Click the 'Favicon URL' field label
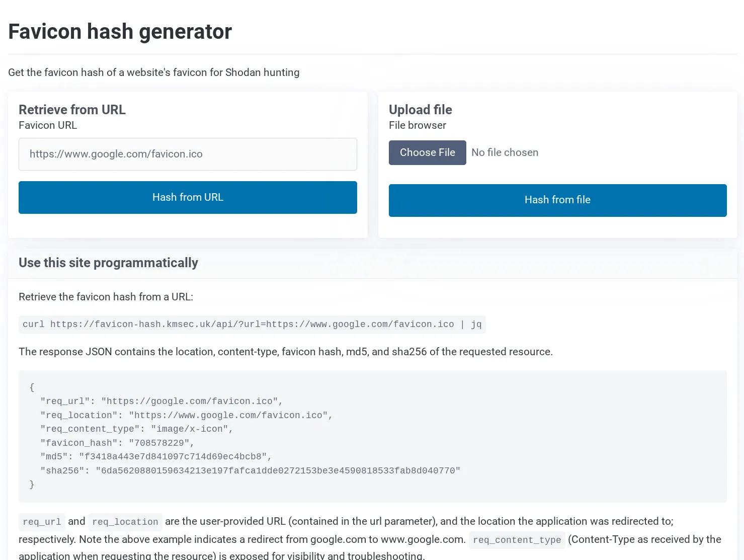The image size is (744, 560). [48, 125]
